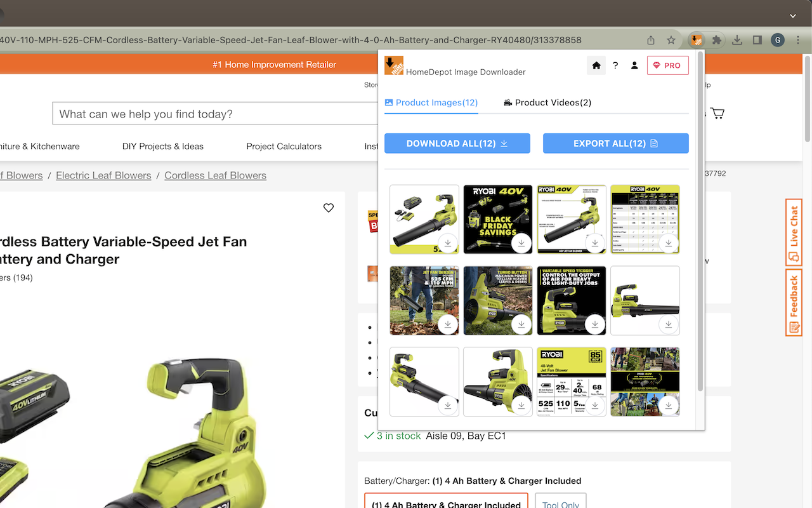Click the PRO upgrade button
This screenshot has height=508, width=812.
(667, 65)
